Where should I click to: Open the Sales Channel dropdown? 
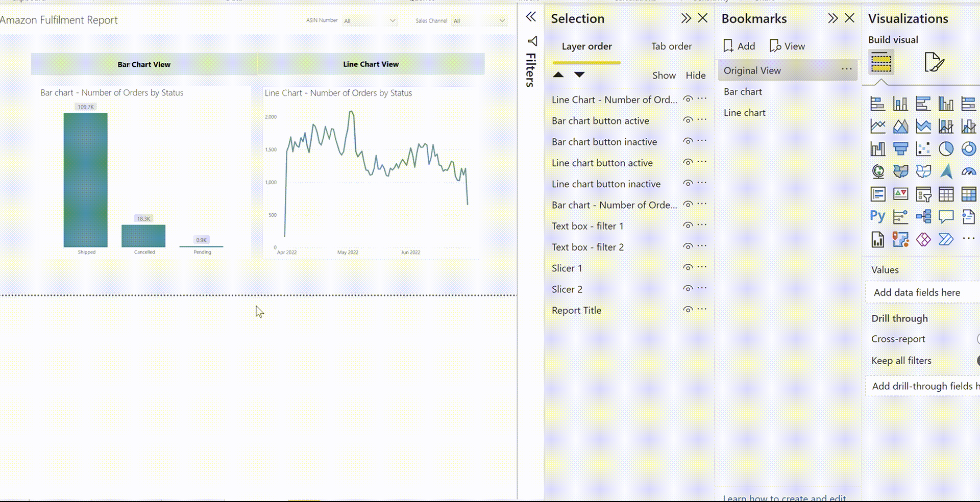503,21
